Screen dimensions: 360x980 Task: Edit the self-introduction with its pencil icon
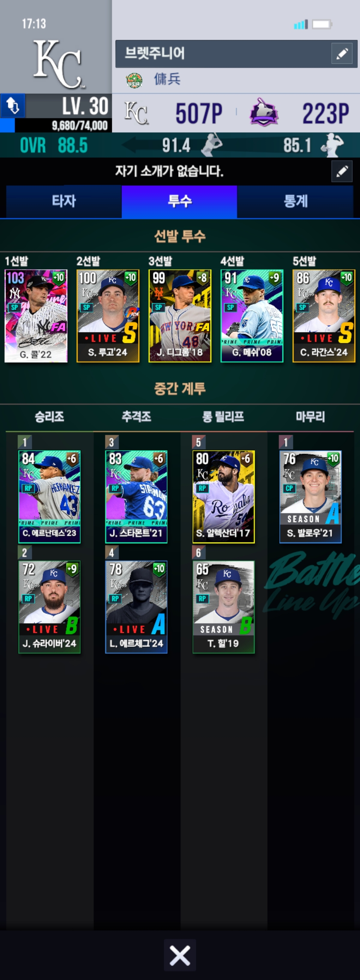(342, 171)
